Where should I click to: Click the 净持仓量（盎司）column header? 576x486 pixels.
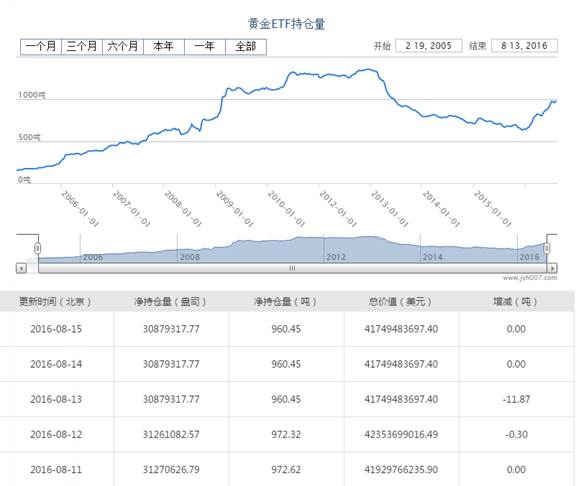[x=170, y=302]
